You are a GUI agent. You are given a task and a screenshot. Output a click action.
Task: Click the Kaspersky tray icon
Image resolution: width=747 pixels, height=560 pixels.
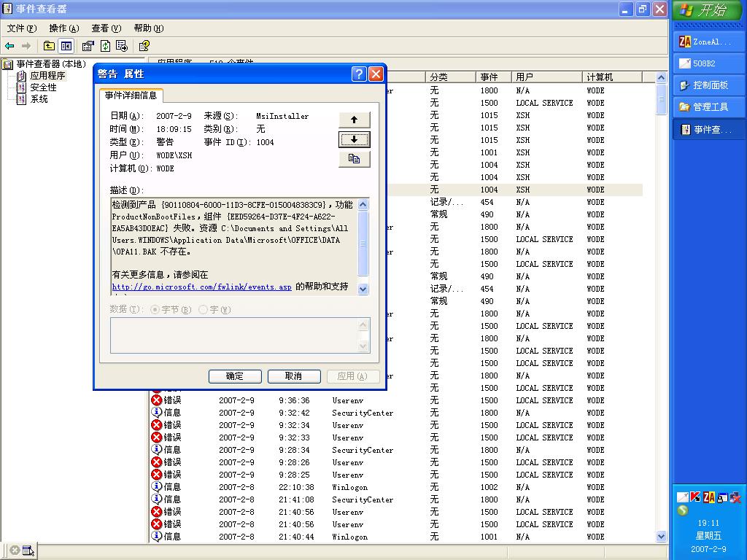pyautogui.click(x=695, y=497)
